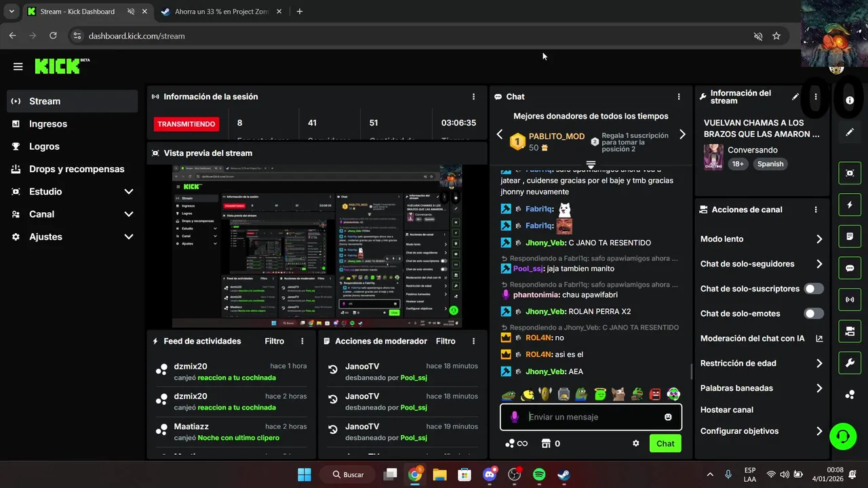
Task: Bookmark this page with star icon
Action: (x=776, y=36)
